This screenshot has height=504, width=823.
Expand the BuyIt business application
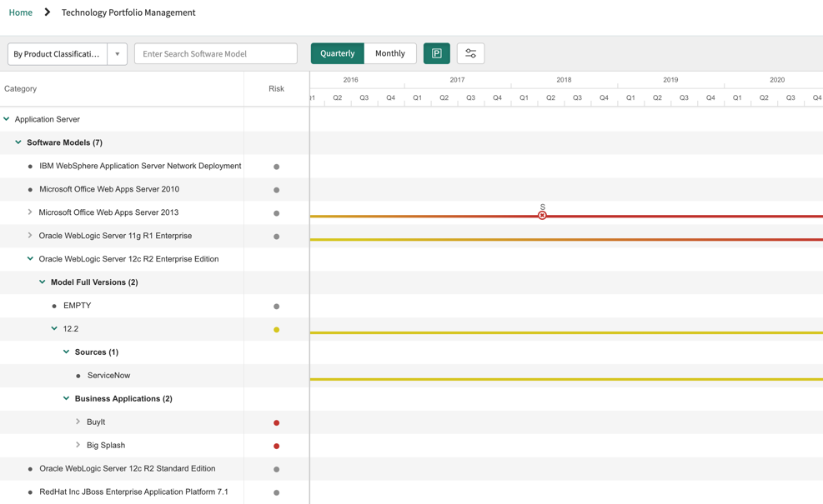click(78, 422)
